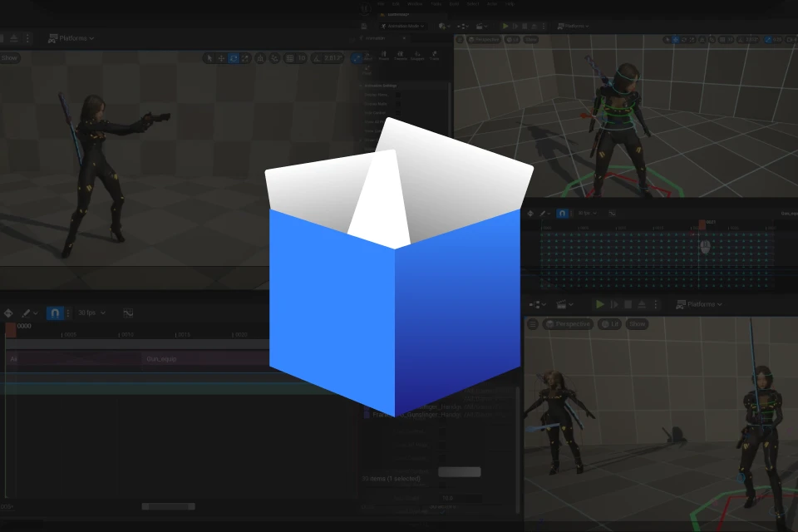Click the orange playhead at frame 0021
798x532 pixels.
(702, 224)
